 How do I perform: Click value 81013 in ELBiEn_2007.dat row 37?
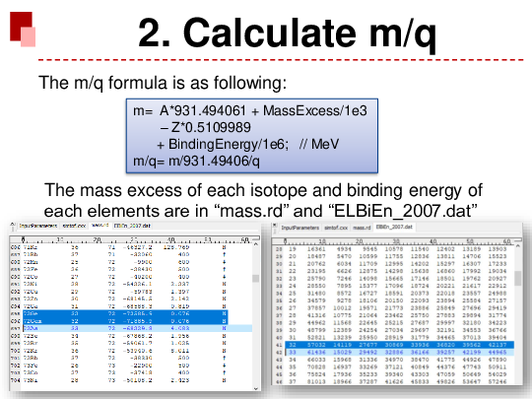[316, 381]
